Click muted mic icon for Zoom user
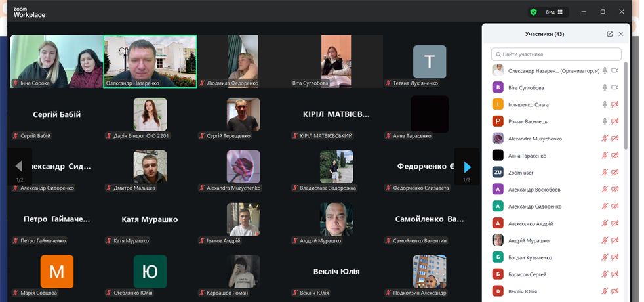 click(x=605, y=173)
